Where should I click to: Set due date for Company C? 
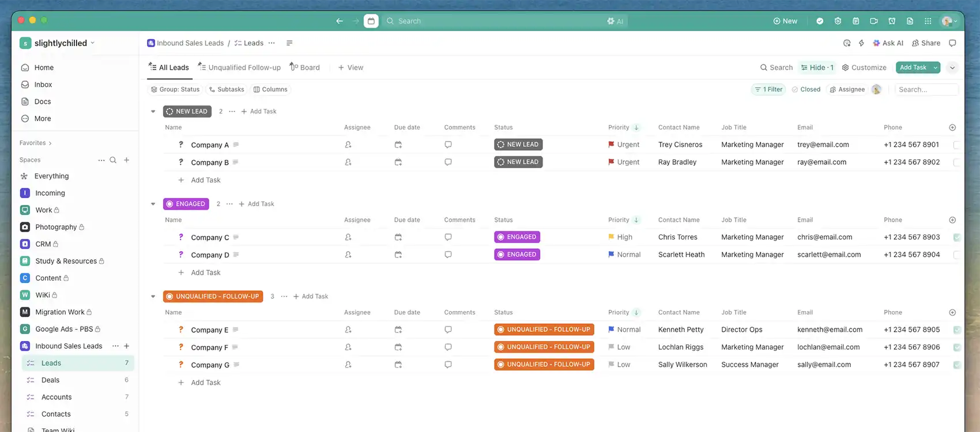coord(398,237)
